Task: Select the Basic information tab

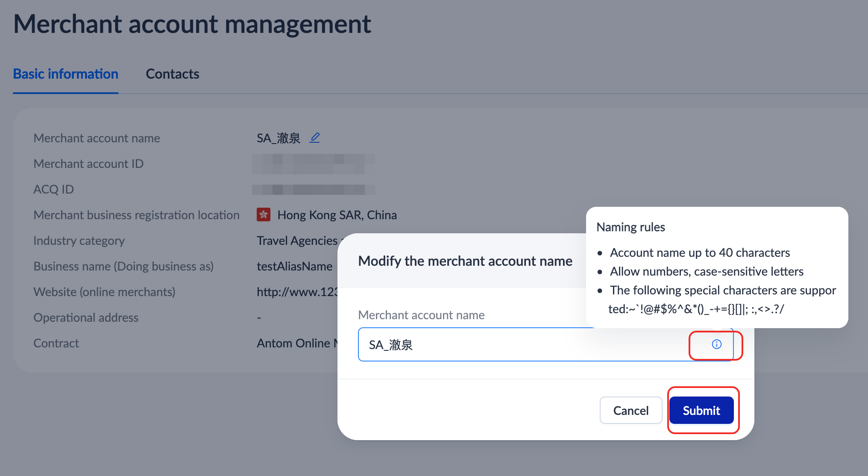Action: coord(66,74)
